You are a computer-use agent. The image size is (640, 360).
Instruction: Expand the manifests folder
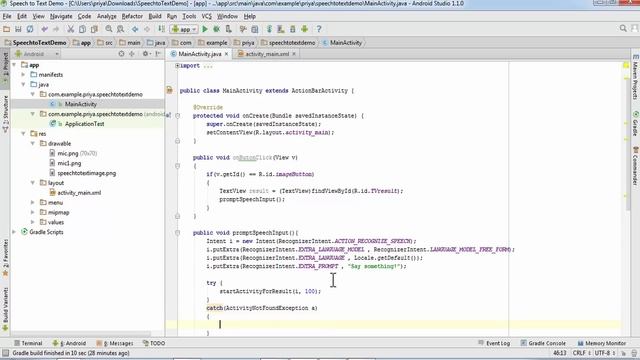tap(24, 75)
